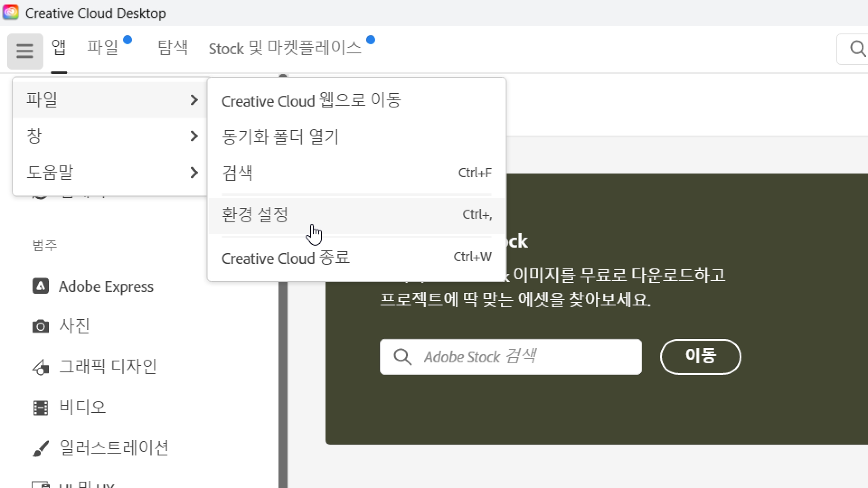Screen dimensions: 868x488
Task: Choose Creative Cloud 종료
Action: click(x=357, y=258)
